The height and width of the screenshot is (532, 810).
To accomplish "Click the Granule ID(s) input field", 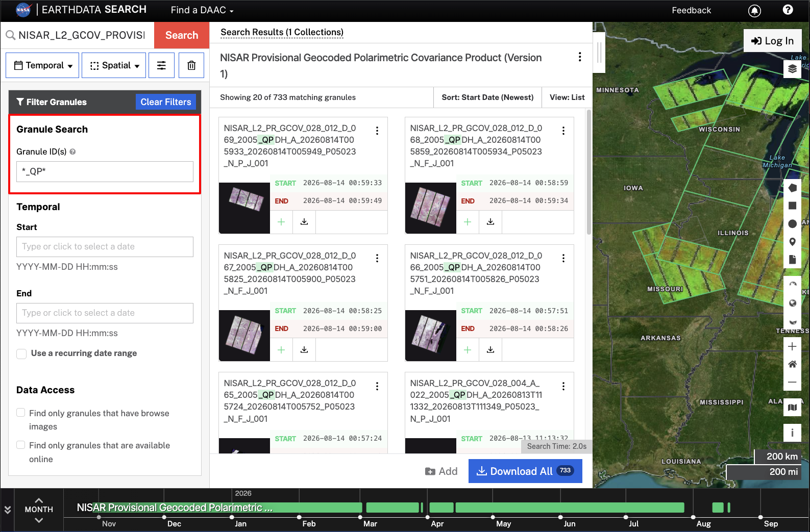I will [105, 171].
